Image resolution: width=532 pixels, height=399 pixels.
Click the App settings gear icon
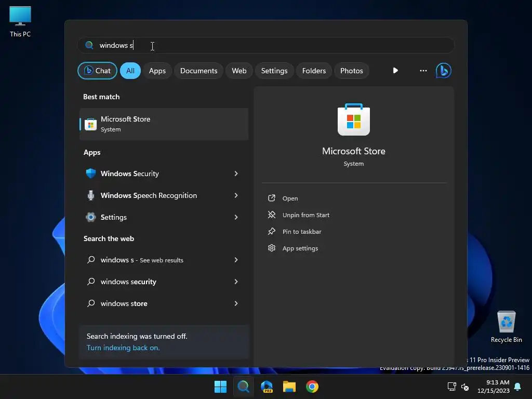pyautogui.click(x=271, y=248)
